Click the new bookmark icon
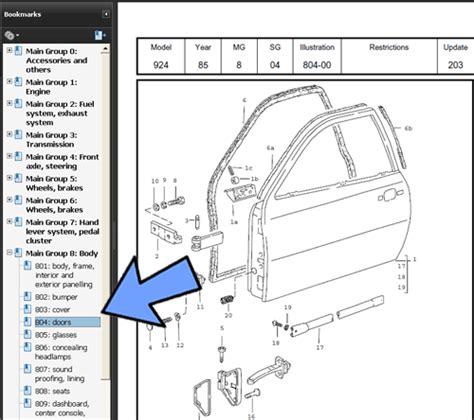 [100, 35]
